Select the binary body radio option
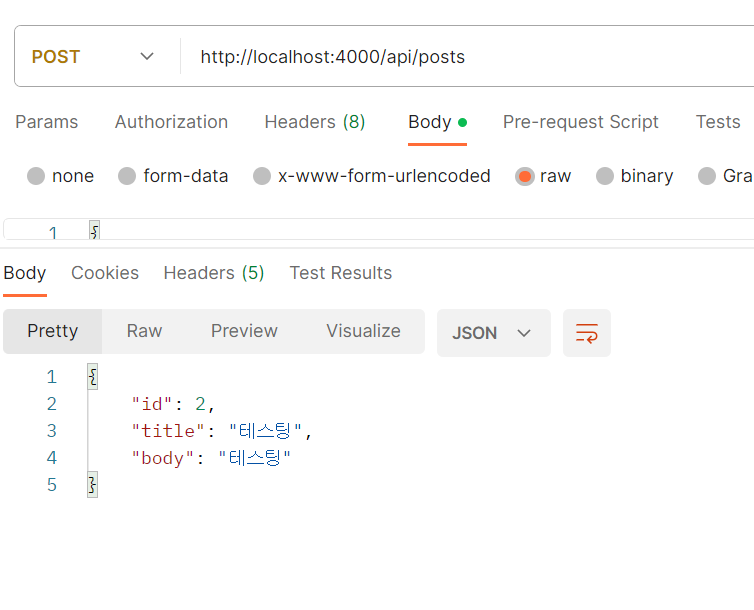The width and height of the screenshot is (754, 610). tap(605, 176)
